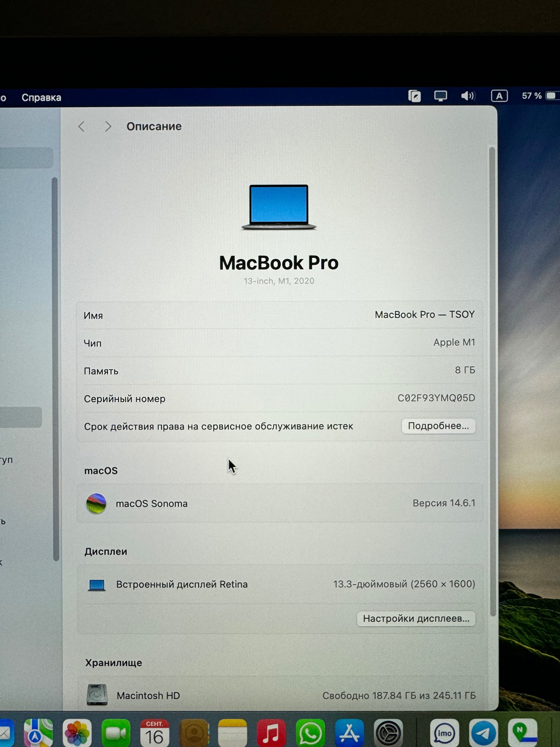This screenshot has width=560, height=747.
Task: Open the Справка menu in menu bar
Action: [x=41, y=98]
